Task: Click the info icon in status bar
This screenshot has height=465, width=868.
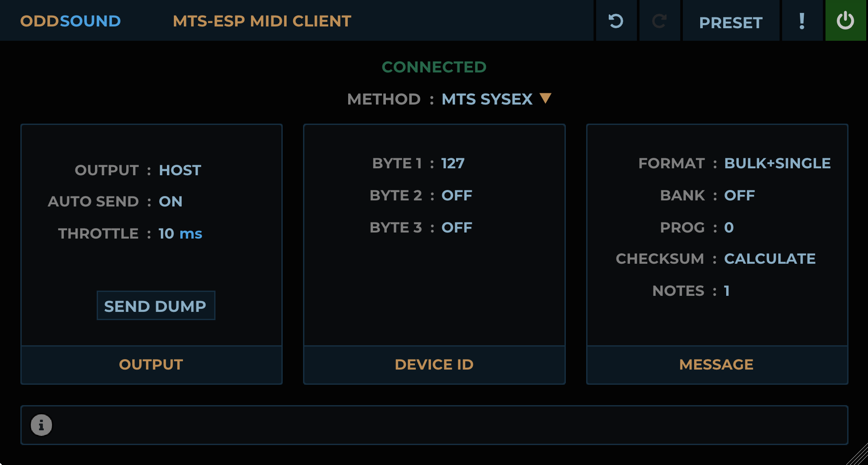Action: (41, 425)
